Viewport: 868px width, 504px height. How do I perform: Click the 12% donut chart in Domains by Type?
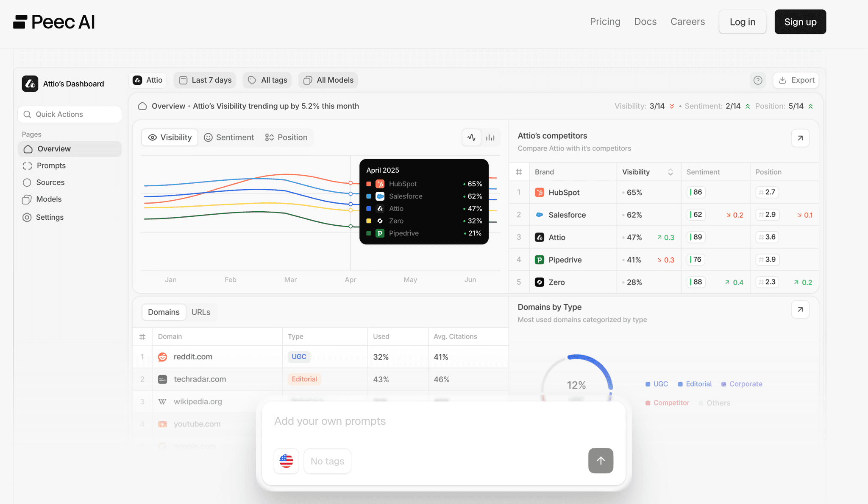click(x=576, y=384)
